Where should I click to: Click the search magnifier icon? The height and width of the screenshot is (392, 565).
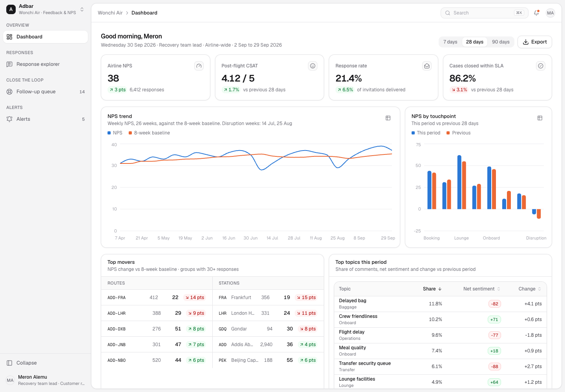[x=448, y=13]
